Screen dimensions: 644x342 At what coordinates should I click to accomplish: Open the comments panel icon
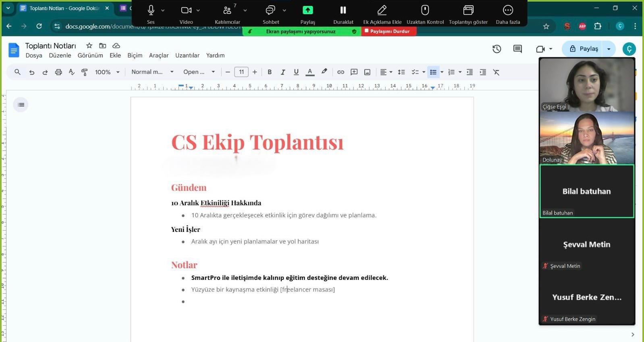tap(517, 49)
